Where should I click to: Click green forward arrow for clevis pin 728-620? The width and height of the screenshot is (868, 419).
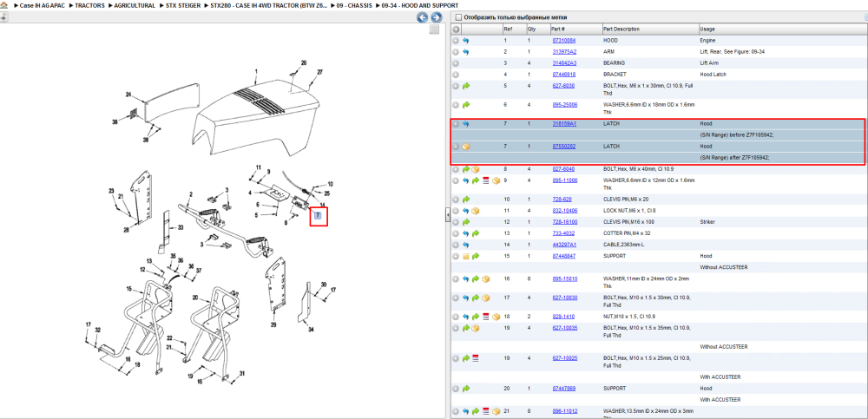tap(465, 200)
